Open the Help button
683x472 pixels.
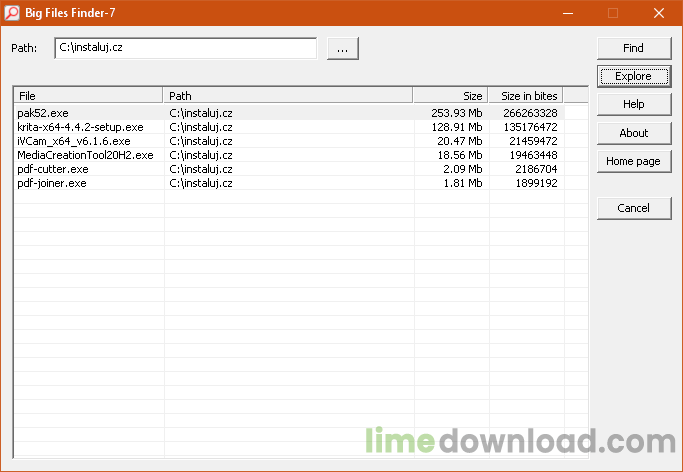(x=632, y=104)
